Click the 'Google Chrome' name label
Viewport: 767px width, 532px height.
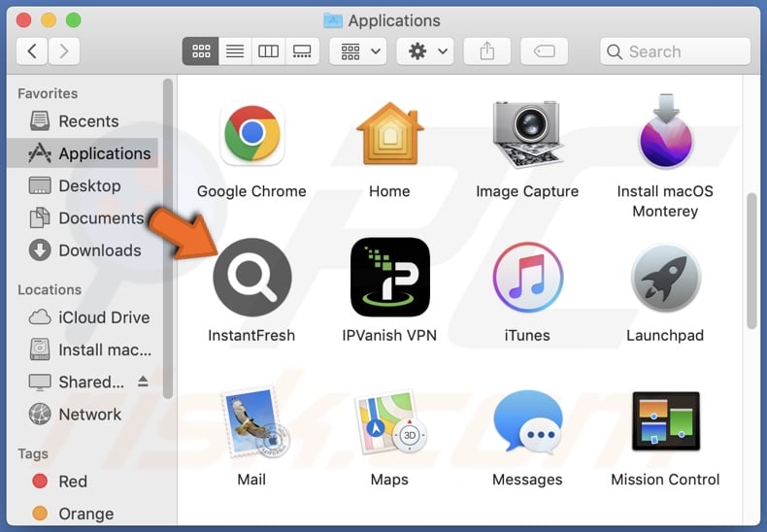[x=251, y=191]
